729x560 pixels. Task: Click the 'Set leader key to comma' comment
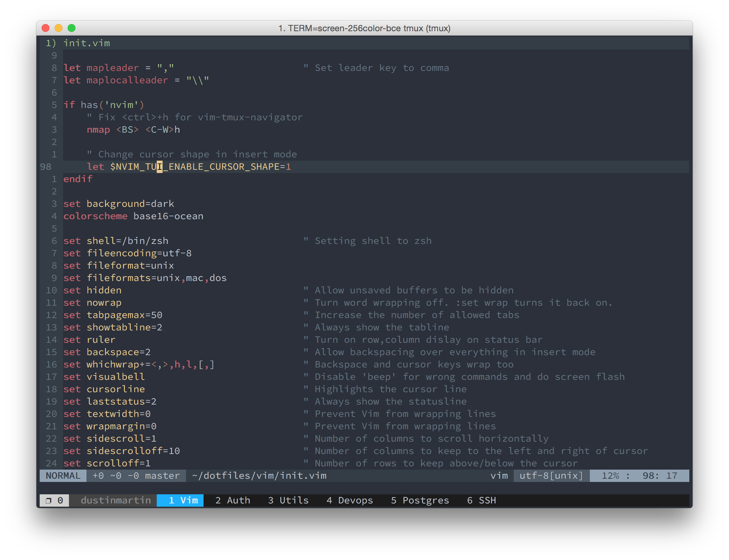(376, 68)
